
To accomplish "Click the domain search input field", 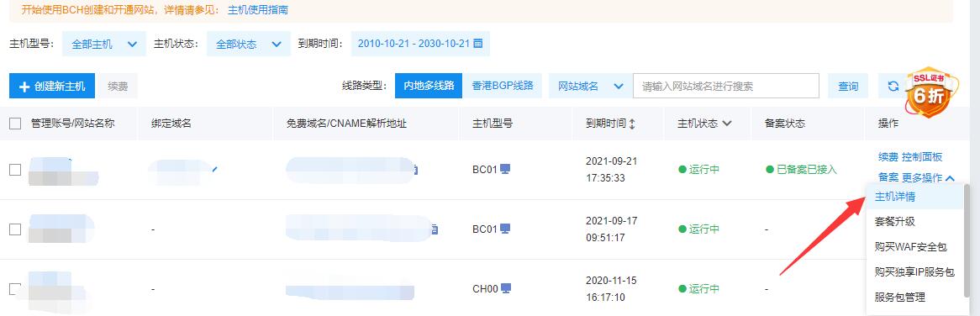I will (x=725, y=87).
